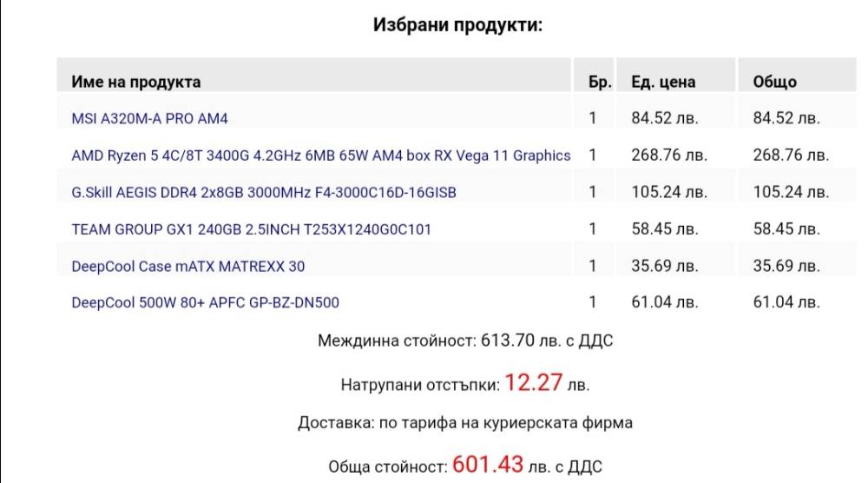Click the 58.45 лв. total for TEAM GROUP

[786, 228]
